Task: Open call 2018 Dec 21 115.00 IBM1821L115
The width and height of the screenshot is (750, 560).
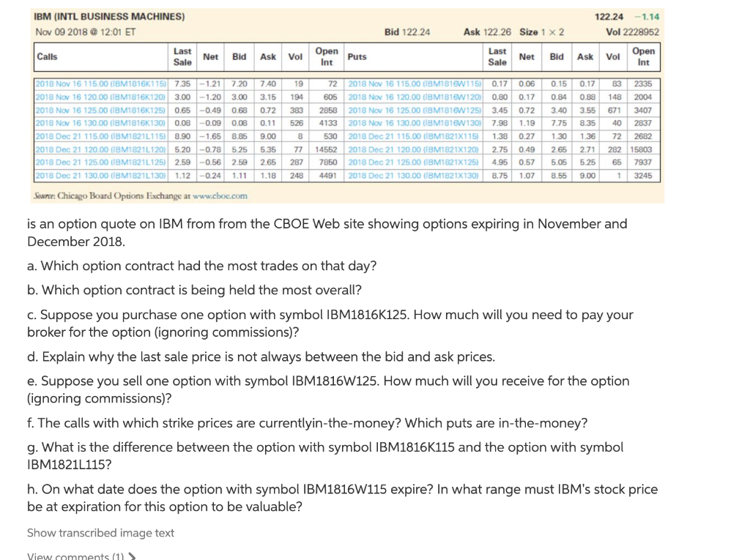Action: (101, 136)
